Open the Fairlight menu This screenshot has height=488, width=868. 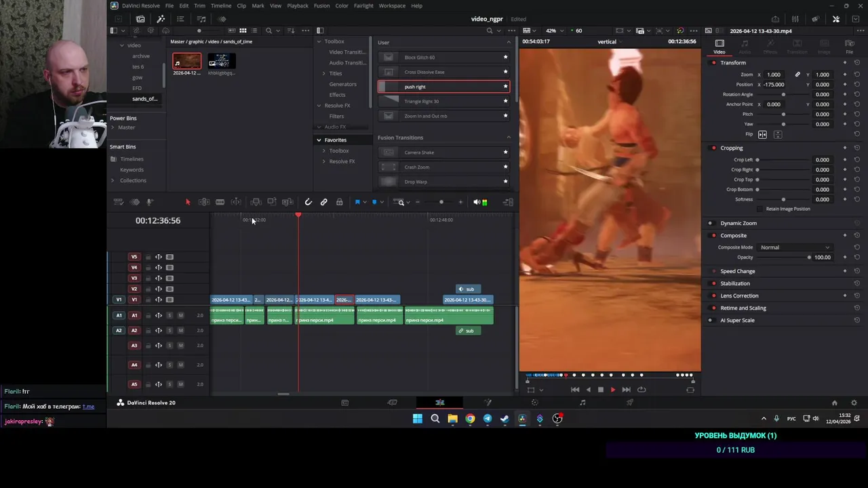point(363,5)
